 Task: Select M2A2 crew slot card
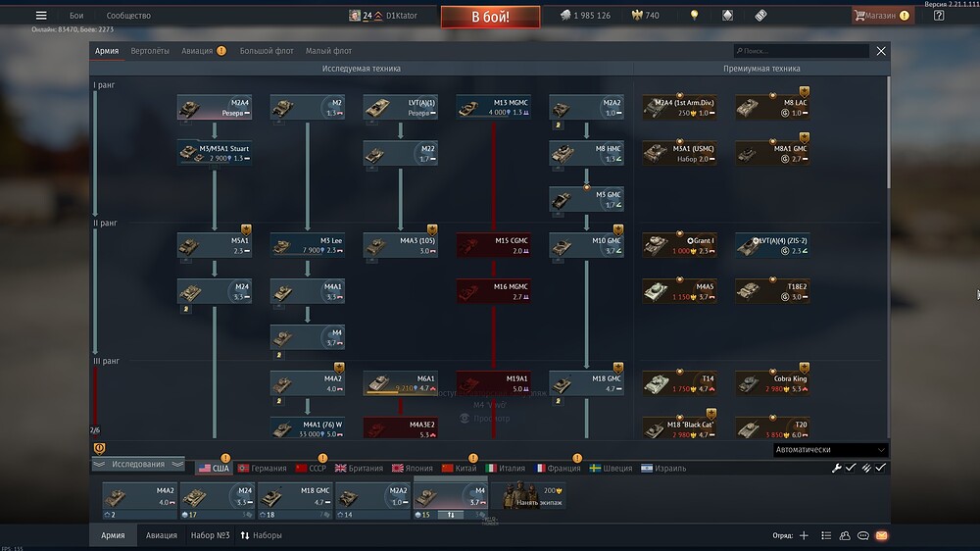pos(372,500)
